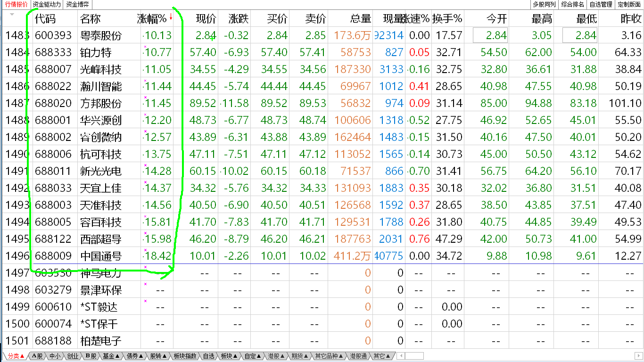This screenshot has height=362, width=644.
Task: Click the 多股同列 button
Action: [544, 4]
